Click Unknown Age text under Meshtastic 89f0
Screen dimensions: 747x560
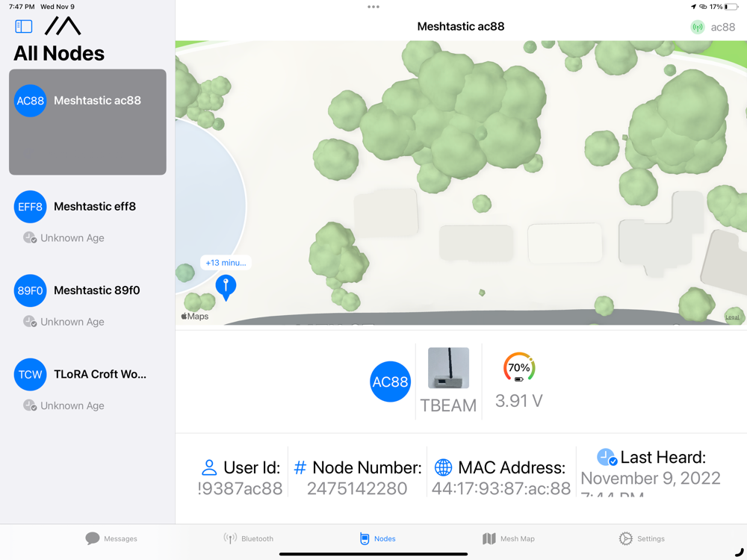tap(72, 322)
